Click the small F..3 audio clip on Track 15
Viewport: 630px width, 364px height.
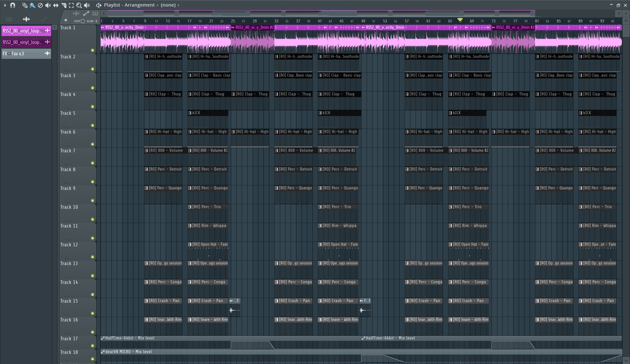click(365, 307)
